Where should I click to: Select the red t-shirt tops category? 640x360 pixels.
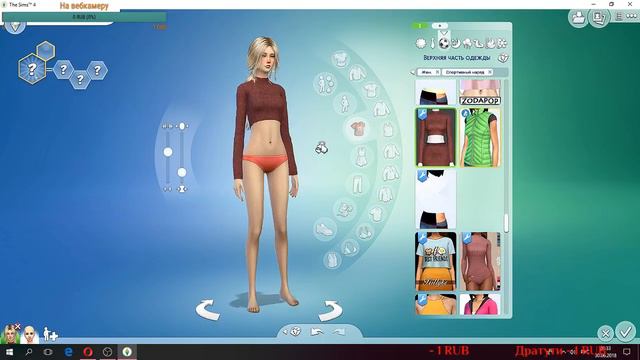point(358,128)
